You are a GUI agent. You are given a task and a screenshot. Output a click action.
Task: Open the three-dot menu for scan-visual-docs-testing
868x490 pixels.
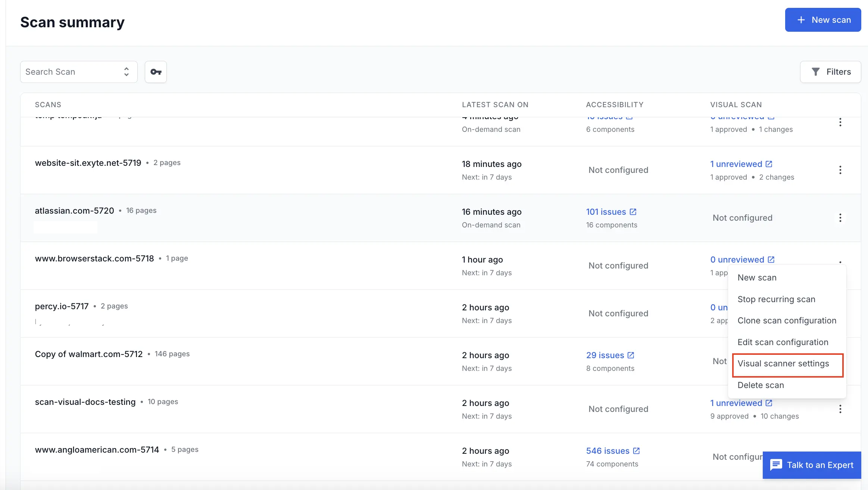[840, 409]
